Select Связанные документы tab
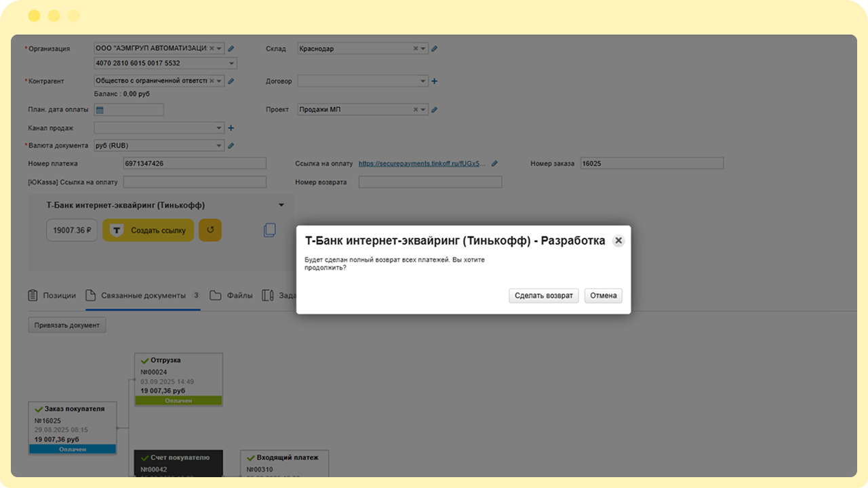 point(142,296)
